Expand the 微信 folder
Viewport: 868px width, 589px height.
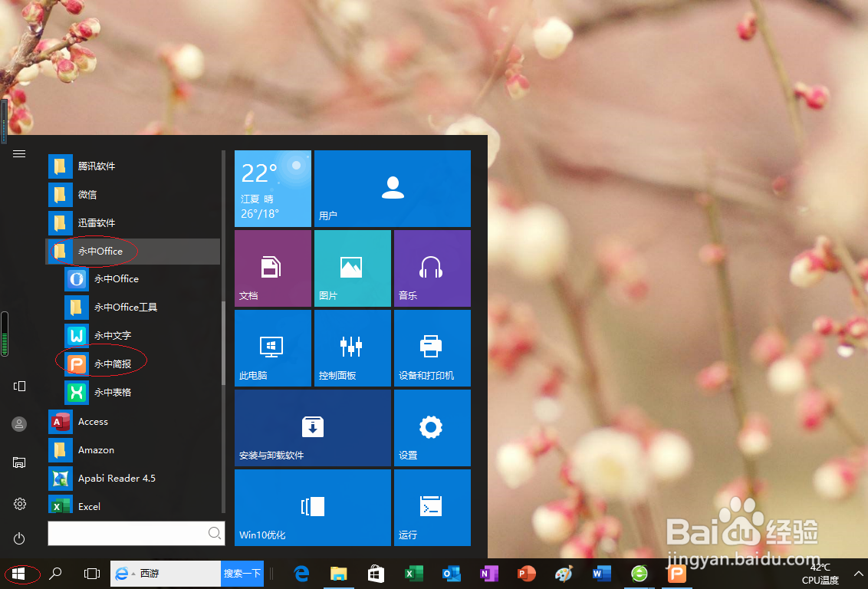(133, 195)
